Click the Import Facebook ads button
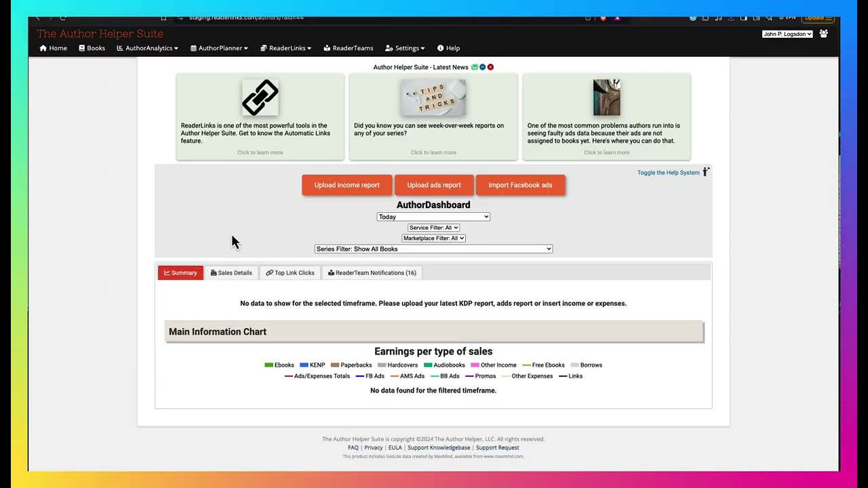868x488 pixels. 520,185
